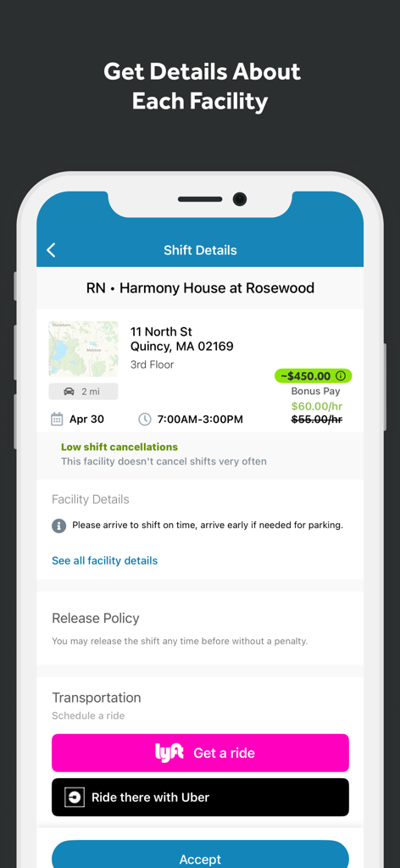Open info icon on the ~$450.00 badge
This screenshot has width=400, height=868.
(341, 376)
